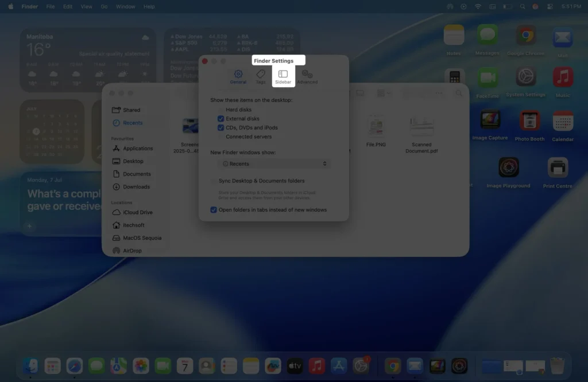Select the Safari icon in the Dock
This screenshot has height=382, width=588.
[74, 365]
